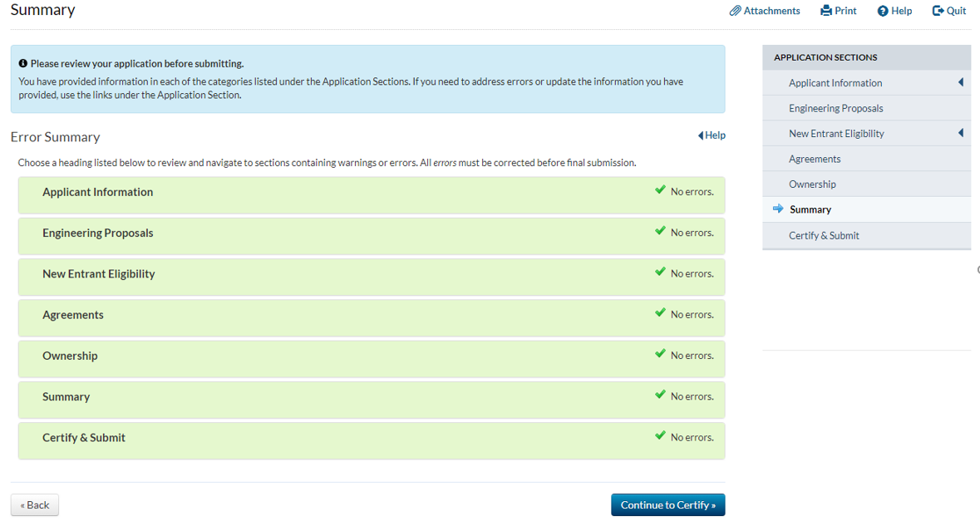Click the Quit exit icon
Viewport: 980px width, 521px height.
coord(938,11)
